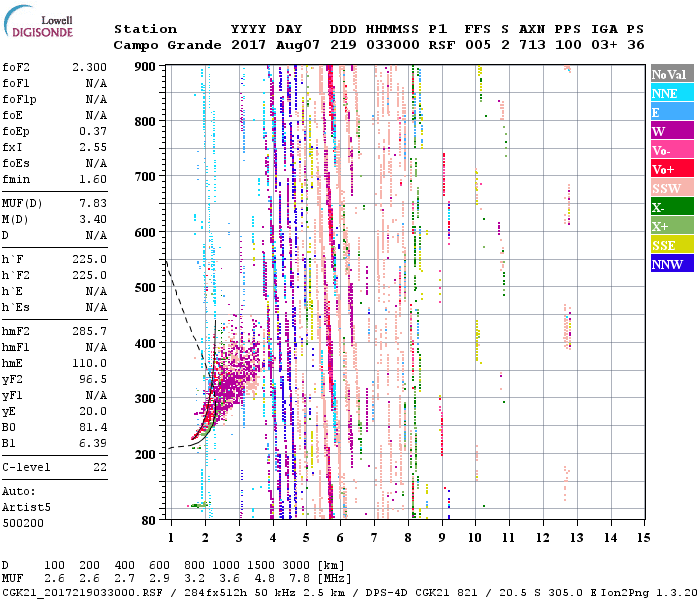Click the 900 km height axis label

[145, 67]
